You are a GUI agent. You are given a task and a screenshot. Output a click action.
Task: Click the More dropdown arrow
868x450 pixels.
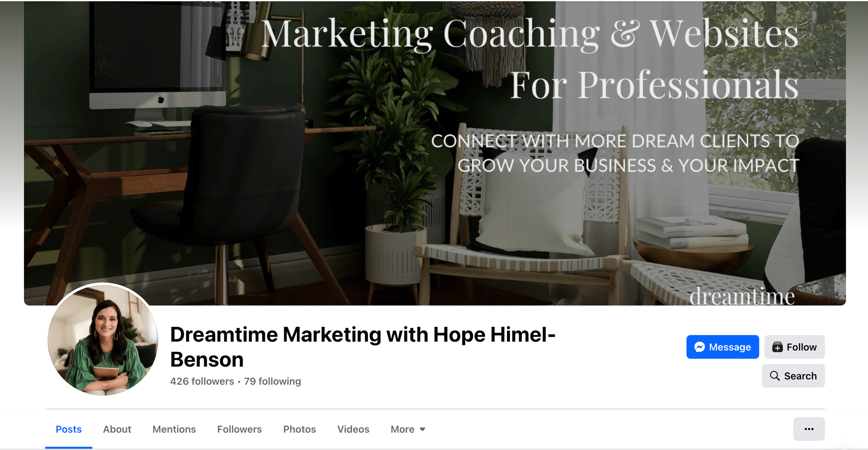pos(422,429)
